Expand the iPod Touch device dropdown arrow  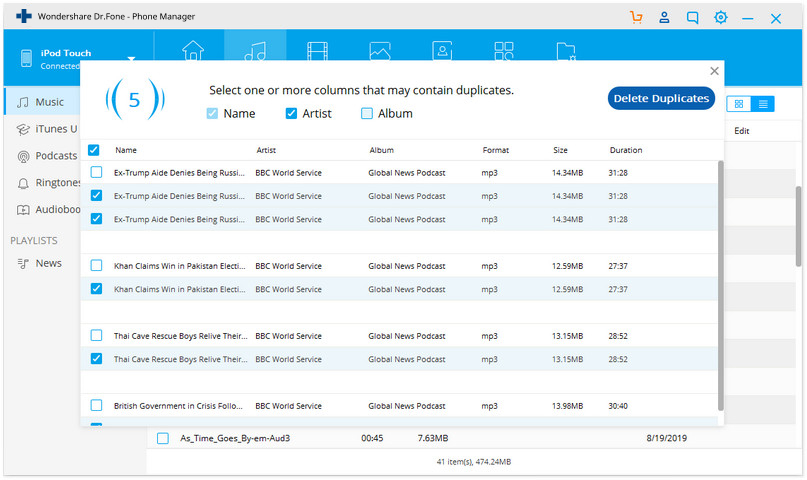click(131, 58)
